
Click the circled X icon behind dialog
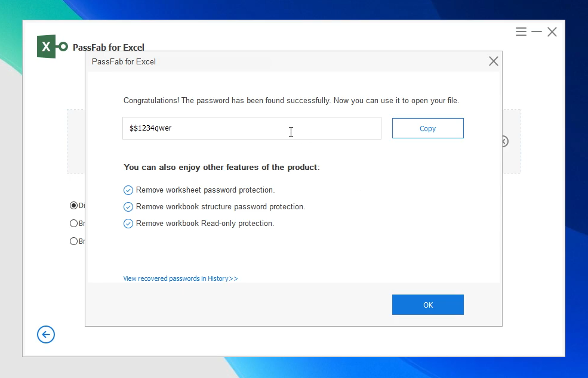505,141
